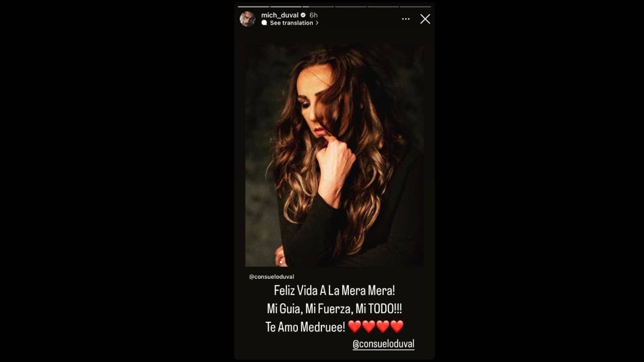The width and height of the screenshot is (644, 362).
Task: Jump to the first story progress segment
Action: pyautogui.click(x=253, y=6)
